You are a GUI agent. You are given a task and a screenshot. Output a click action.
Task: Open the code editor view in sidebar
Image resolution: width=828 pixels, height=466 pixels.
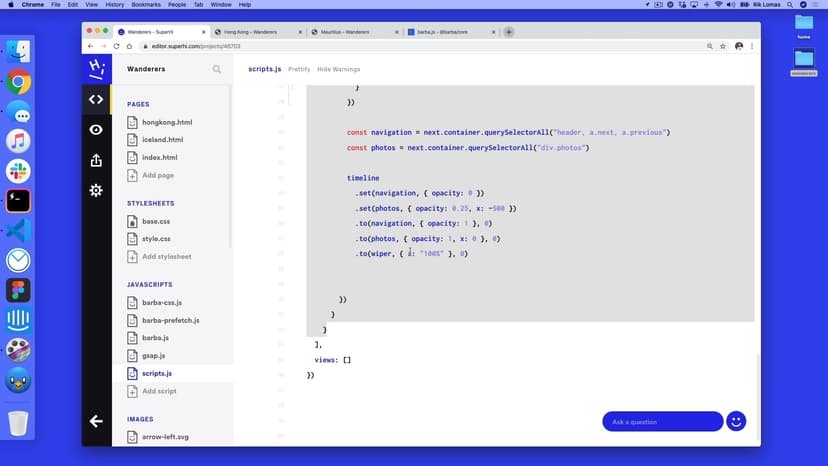(96, 99)
